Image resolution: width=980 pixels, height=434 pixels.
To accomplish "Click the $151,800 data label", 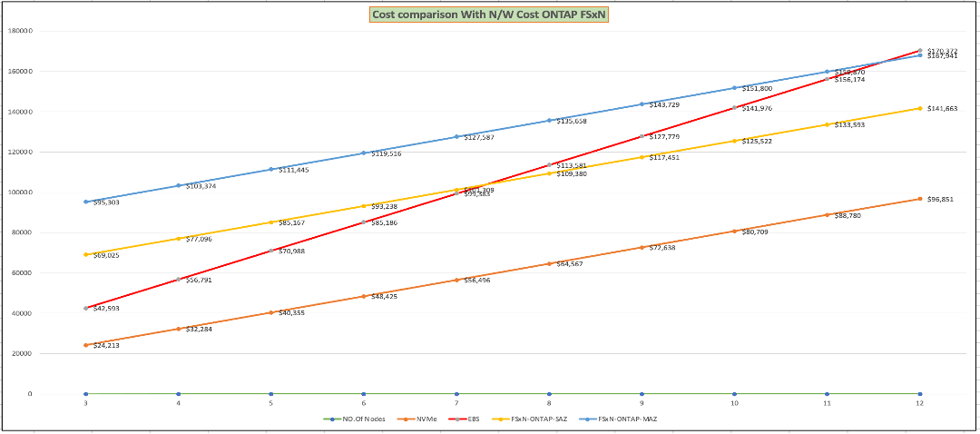I will 757,89.
